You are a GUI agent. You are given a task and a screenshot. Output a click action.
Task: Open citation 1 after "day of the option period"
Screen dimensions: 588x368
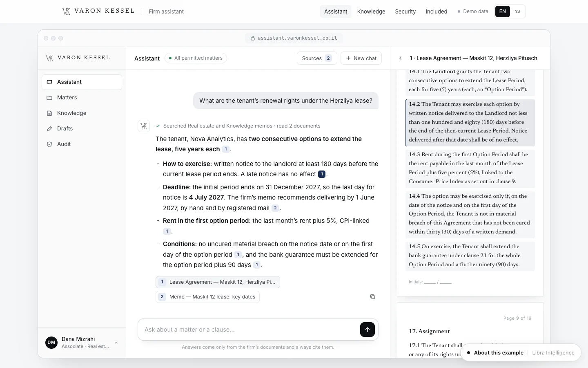(x=238, y=255)
